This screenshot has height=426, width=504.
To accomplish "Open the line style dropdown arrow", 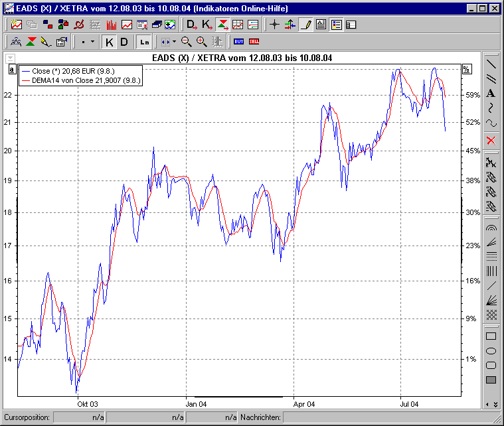I will [92, 42].
